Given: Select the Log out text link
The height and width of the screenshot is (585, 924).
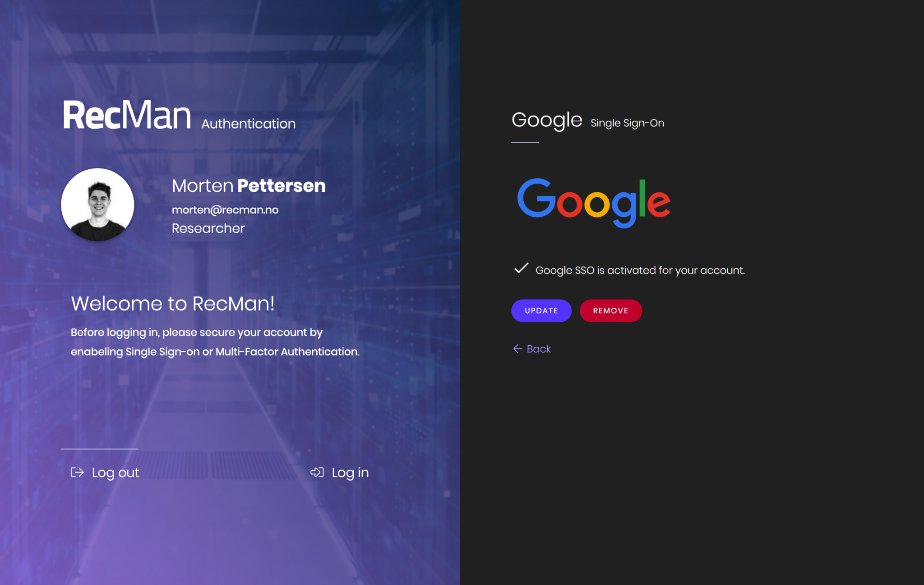Looking at the screenshot, I should (115, 473).
